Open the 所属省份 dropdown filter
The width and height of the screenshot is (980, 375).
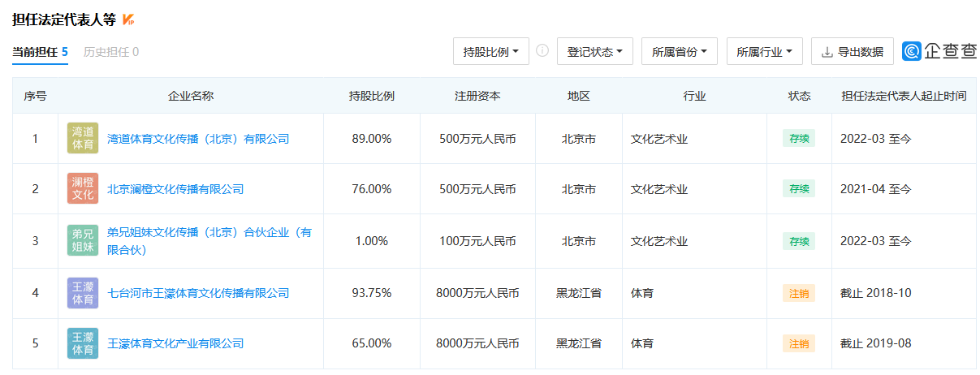680,51
